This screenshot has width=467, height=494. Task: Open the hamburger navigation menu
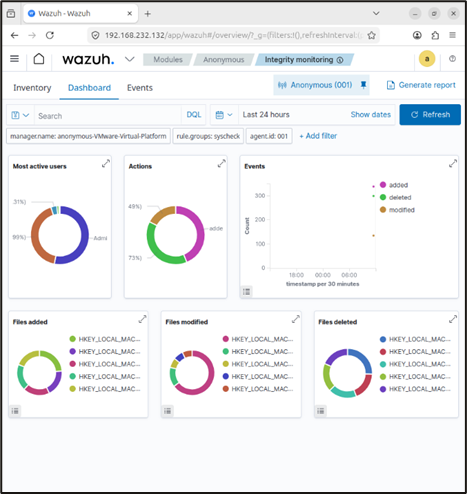pyautogui.click(x=14, y=59)
